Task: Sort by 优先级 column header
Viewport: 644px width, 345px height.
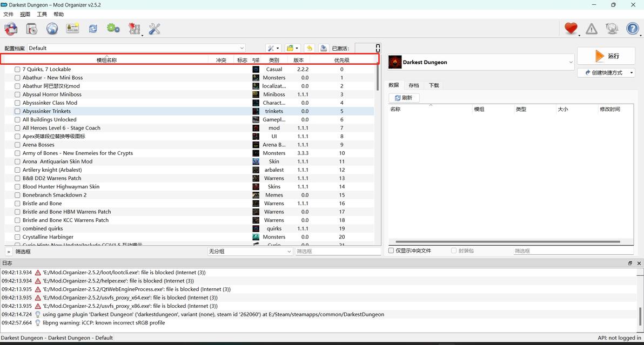Action: [341, 60]
